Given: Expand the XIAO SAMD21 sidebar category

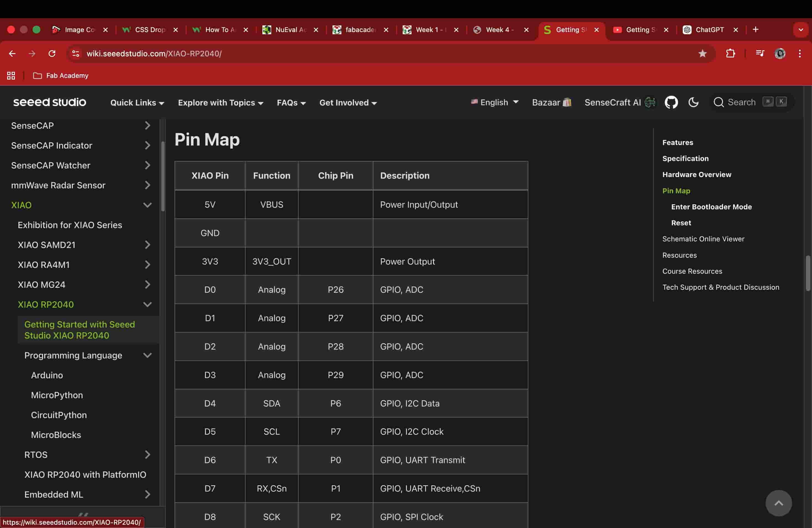Looking at the screenshot, I should [147, 245].
